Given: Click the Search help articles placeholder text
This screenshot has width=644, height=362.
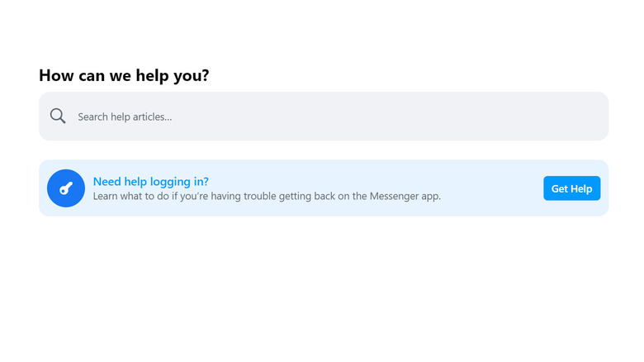Looking at the screenshot, I should [x=125, y=117].
